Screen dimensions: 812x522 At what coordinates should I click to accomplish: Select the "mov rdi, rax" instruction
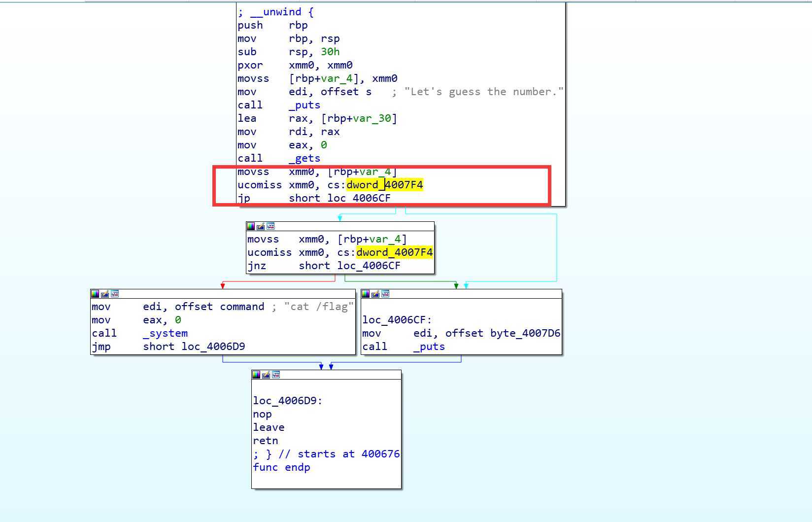[288, 132]
